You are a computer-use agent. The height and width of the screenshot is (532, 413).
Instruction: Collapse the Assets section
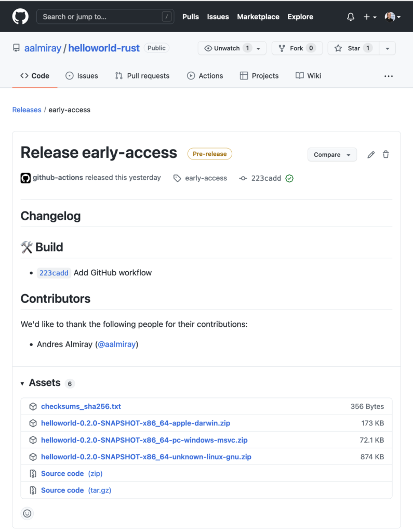click(x=22, y=382)
